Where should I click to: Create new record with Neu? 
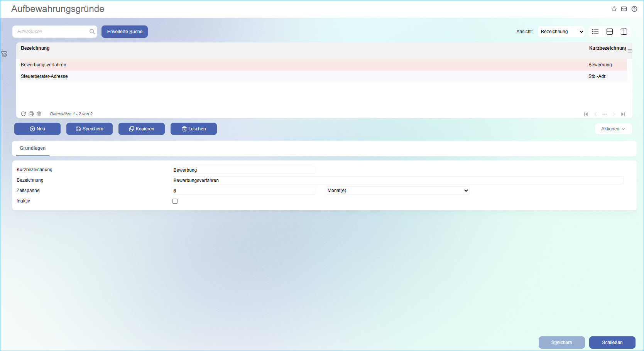click(x=37, y=129)
